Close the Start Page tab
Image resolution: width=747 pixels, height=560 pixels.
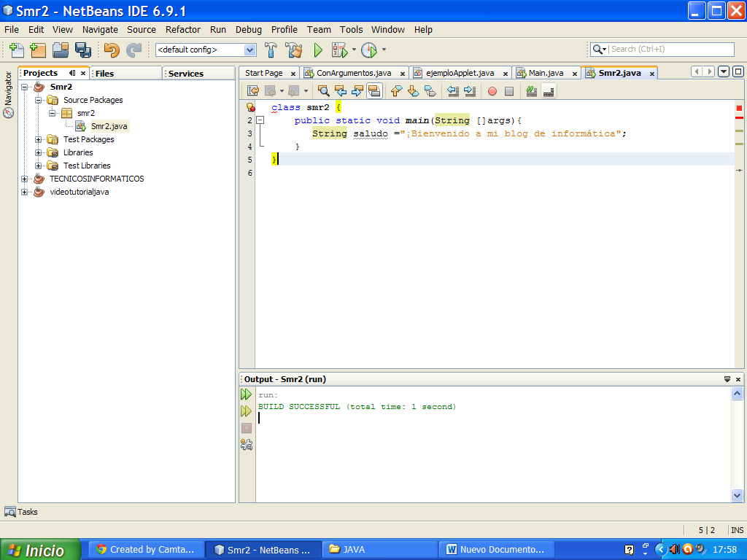click(293, 74)
